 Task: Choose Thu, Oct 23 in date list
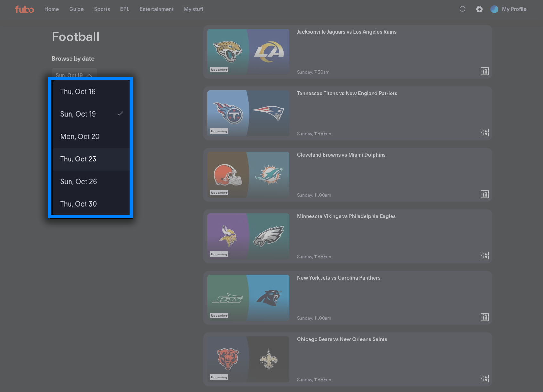91,159
